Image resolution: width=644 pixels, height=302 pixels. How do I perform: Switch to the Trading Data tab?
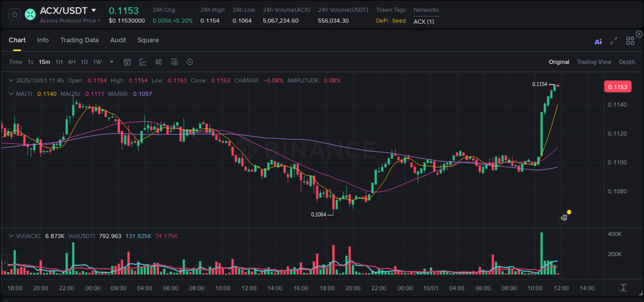(x=79, y=40)
